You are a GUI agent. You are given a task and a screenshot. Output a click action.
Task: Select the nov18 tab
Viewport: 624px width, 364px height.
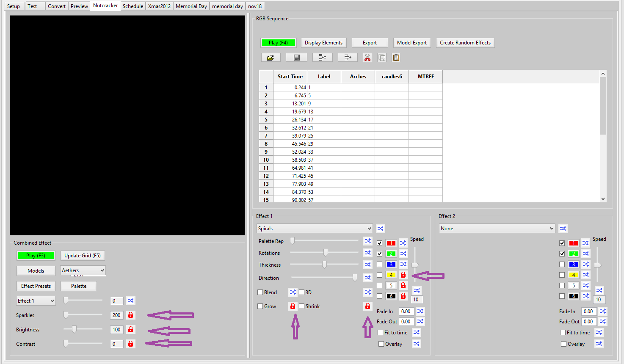255,6
